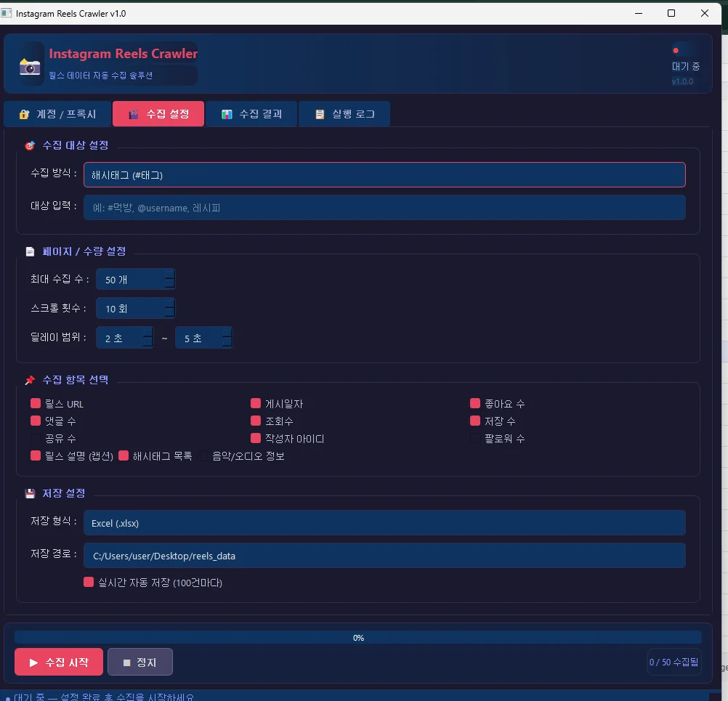This screenshot has height=701, width=728.
Task: Click the 대기 중 status label in header
Action: point(686,66)
